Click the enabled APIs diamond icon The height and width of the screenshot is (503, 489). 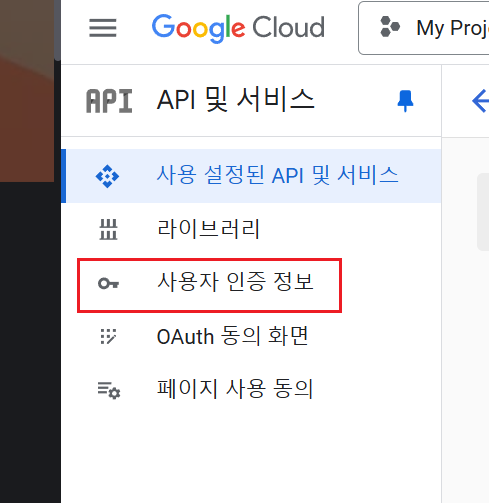click(107, 176)
